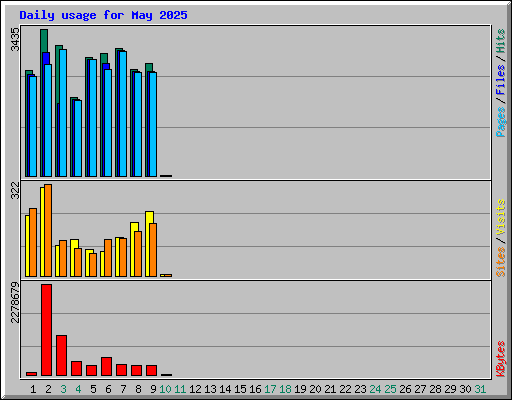Click green day 24 on the x-axis
The image size is (512, 400).
pos(375,389)
